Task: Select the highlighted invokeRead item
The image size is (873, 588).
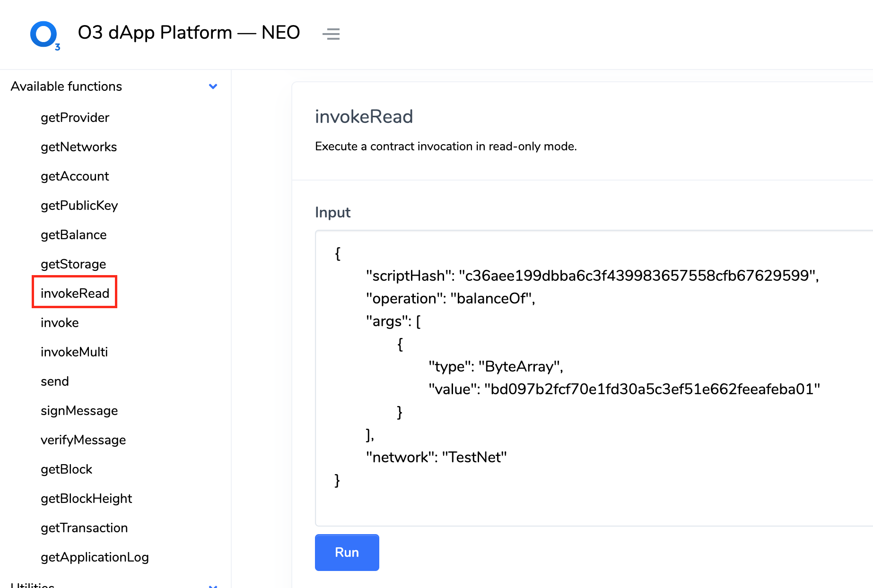Action: pyautogui.click(x=75, y=294)
